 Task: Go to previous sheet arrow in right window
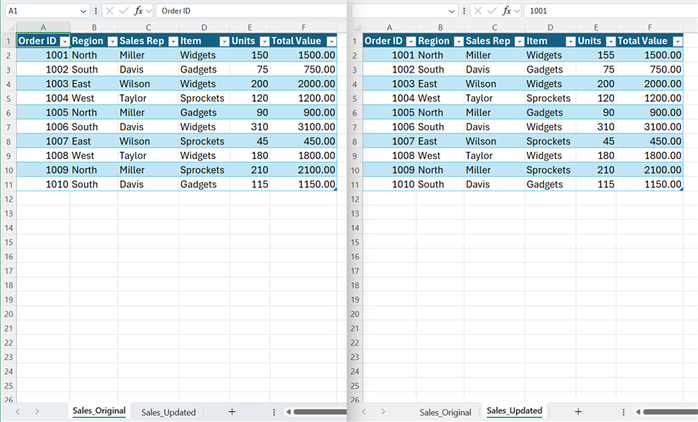pyautogui.click(x=364, y=412)
